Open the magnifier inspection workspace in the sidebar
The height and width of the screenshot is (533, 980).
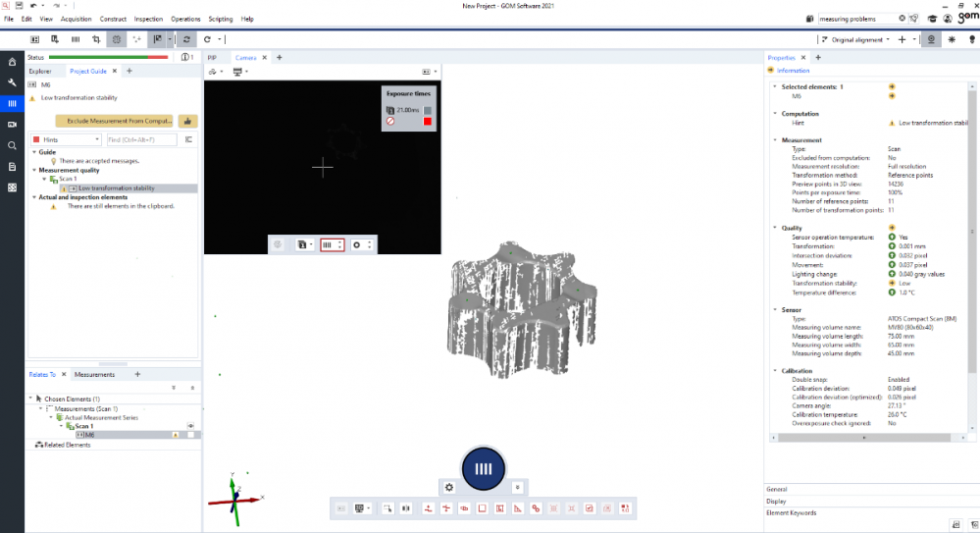pos(12,145)
